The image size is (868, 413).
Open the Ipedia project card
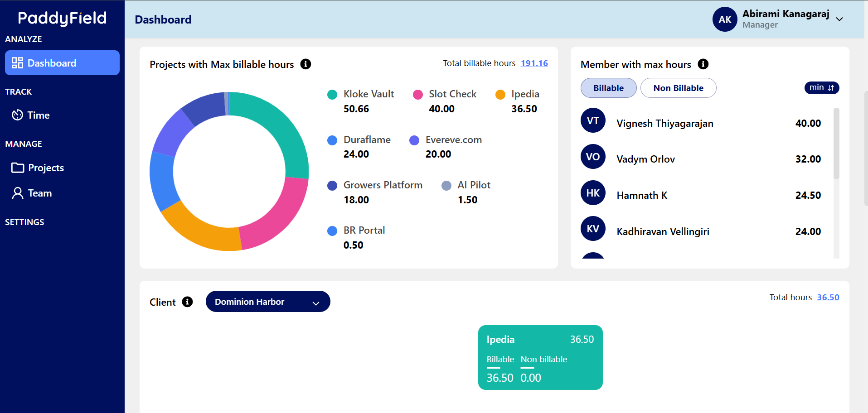pyautogui.click(x=540, y=357)
